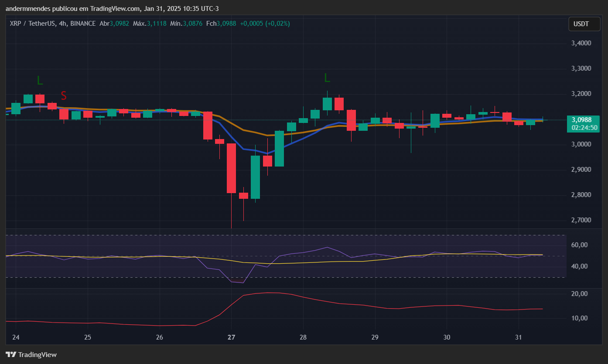Click the 10,00 indicator axis label
608x364 pixels.
(x=579, y=318)
